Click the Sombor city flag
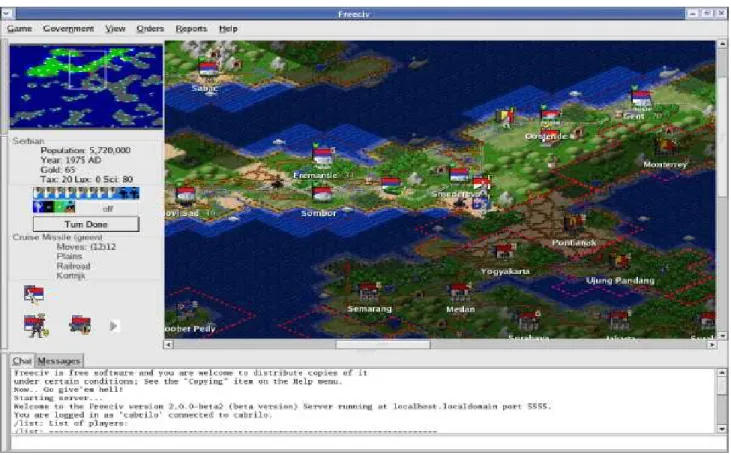The width and height of the screenshot is (731, 455). pos(322,195)
